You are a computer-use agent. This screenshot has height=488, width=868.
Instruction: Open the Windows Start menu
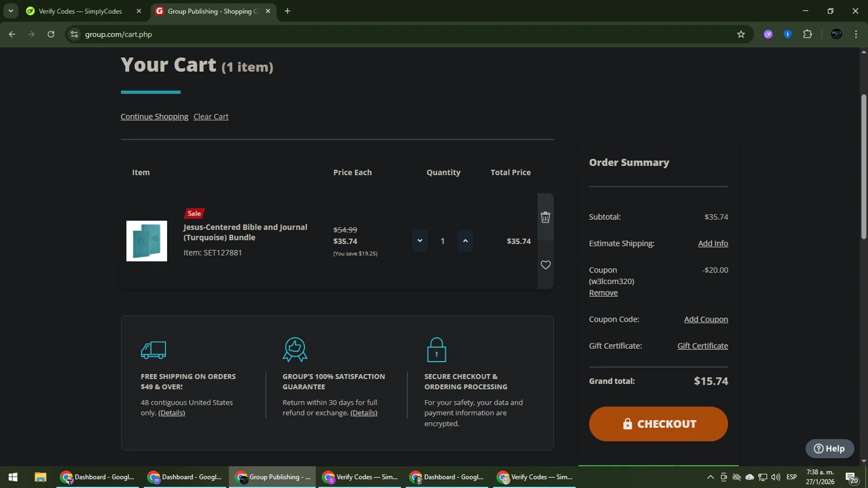click(13, 477)
